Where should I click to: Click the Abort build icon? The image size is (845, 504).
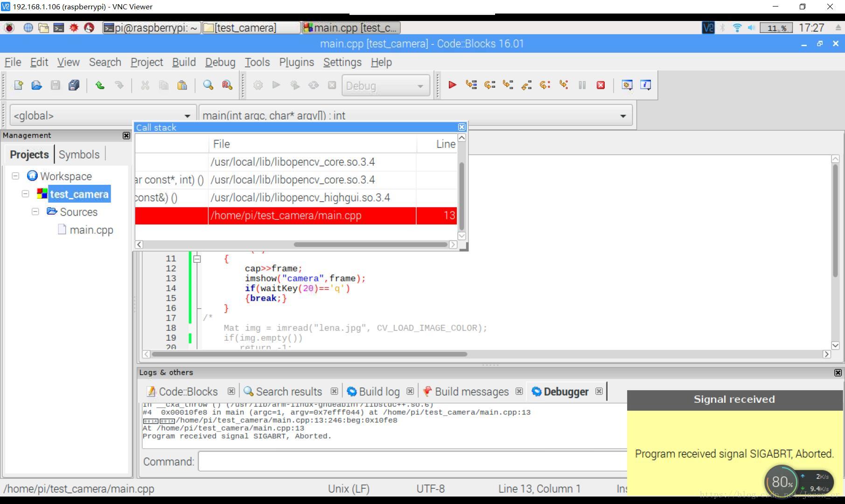[x=332, y=85]
